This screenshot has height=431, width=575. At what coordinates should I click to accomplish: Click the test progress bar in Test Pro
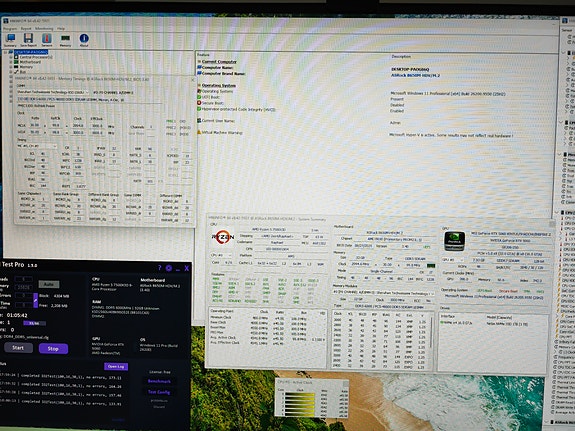[34, 323]
